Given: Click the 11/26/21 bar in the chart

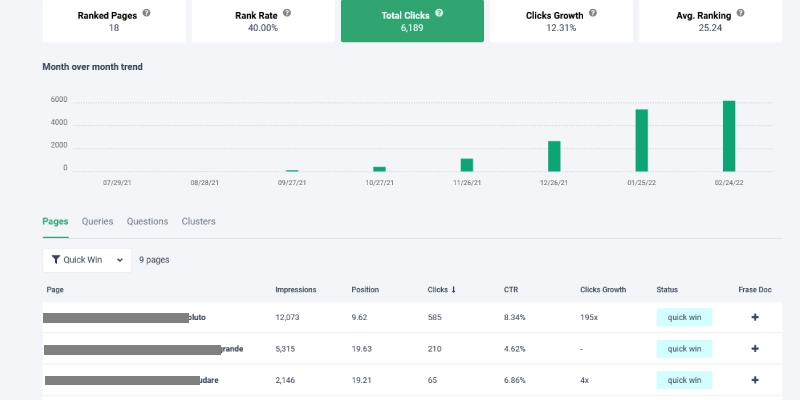Looking at the screenshot, I should pos(467,165).
